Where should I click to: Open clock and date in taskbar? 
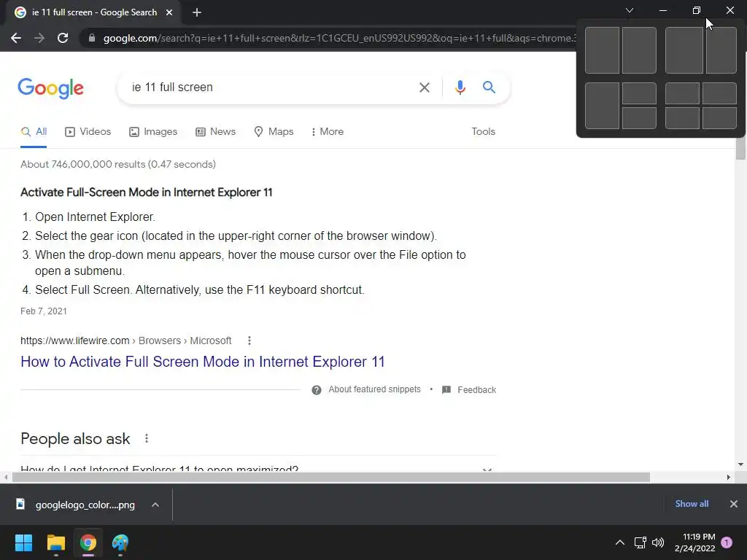coord(694,542)
